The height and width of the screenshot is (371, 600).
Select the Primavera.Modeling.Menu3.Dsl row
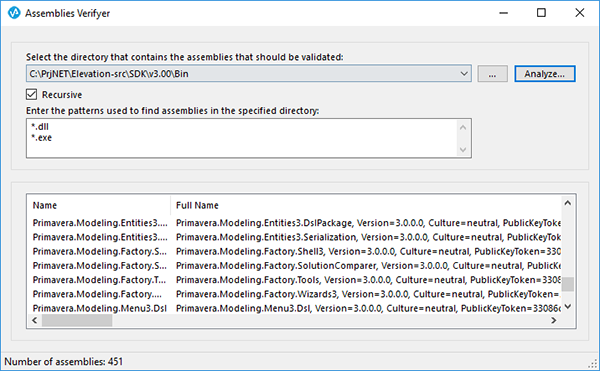pyautogui.click(x=295, y=308)
